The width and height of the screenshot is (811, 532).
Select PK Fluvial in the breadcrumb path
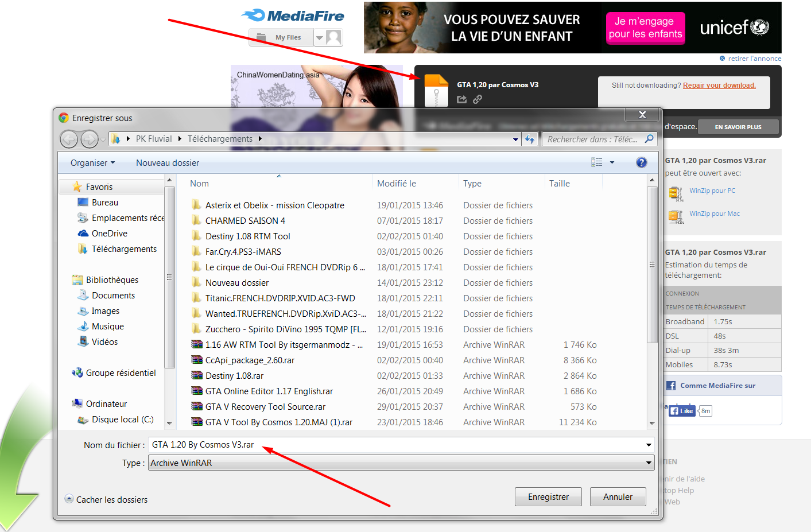click(154, 139)
